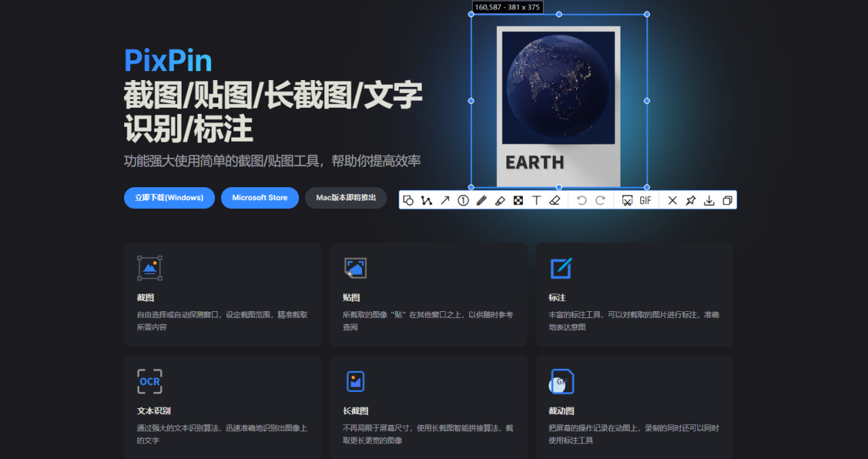Cancel the screenshot with X icon
Image resolution: width=868 pixels, height=459 pixels.
673,200
